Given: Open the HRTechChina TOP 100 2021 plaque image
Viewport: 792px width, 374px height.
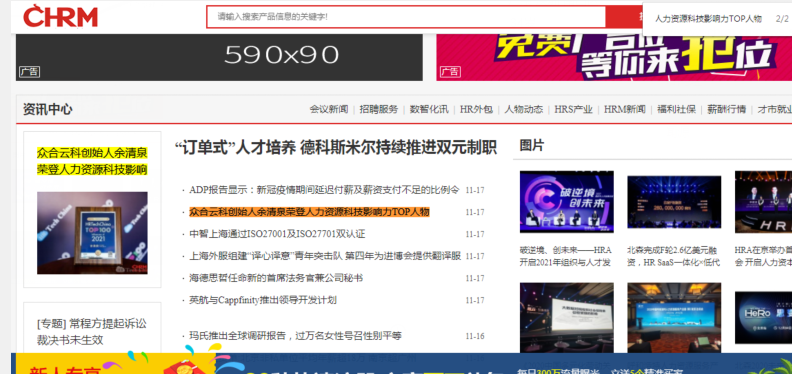Looking at the screenshot, I should (x=92, y=233).
